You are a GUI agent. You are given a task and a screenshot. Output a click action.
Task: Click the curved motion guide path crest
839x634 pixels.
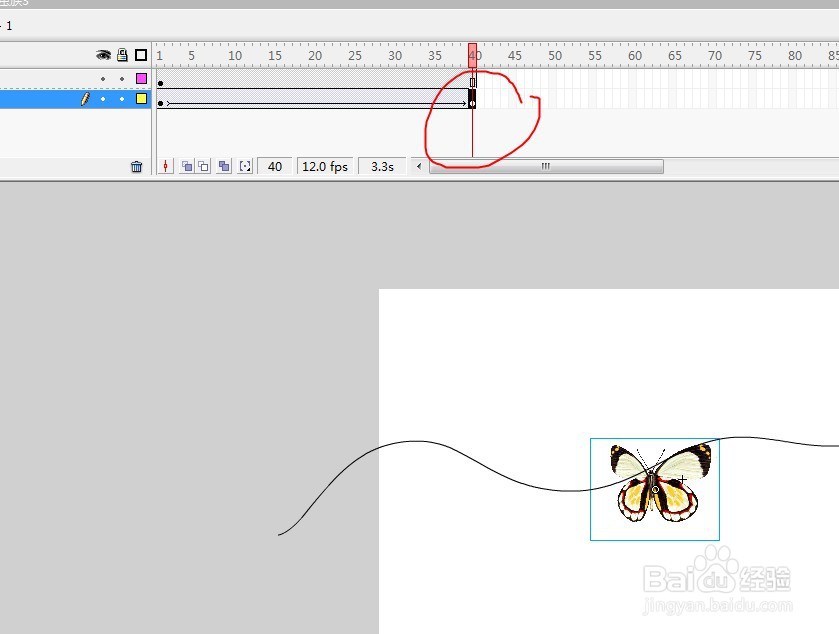tap(416, 441)
